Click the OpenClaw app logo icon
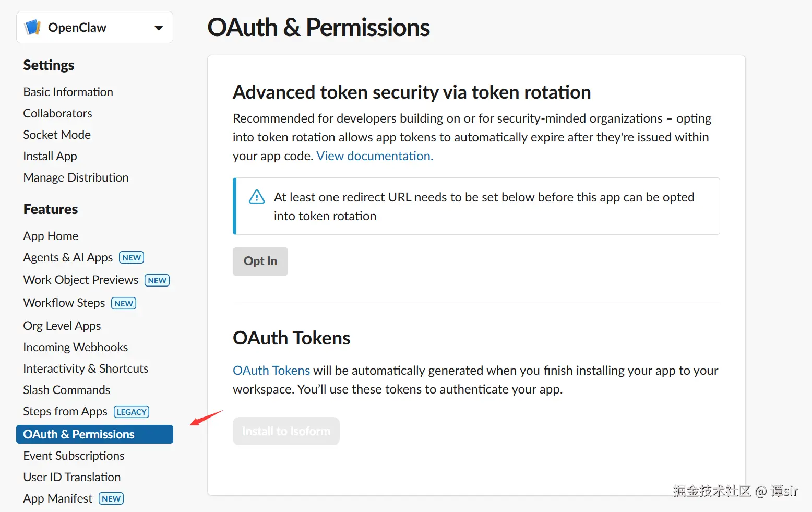This screenshot has width=812, height=512. [x=33, y=27]
